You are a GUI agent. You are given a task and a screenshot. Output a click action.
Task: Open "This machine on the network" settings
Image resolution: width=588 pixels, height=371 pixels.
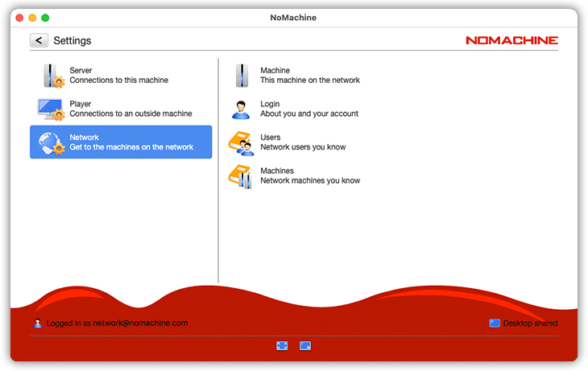pyautogui.click(x=309, y=80)
